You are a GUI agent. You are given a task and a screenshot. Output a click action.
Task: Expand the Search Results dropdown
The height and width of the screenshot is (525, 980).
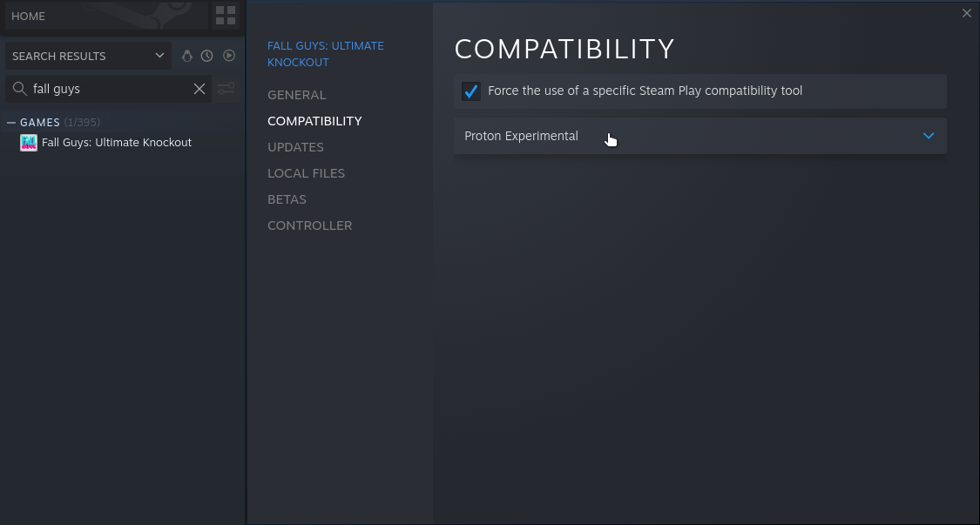(x=87, y=56)
